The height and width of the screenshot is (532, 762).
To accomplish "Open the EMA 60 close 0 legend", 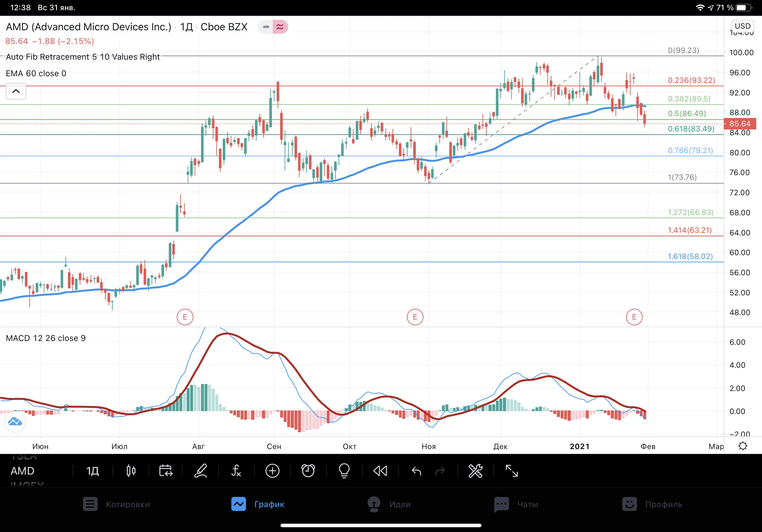I will [36, 73].
